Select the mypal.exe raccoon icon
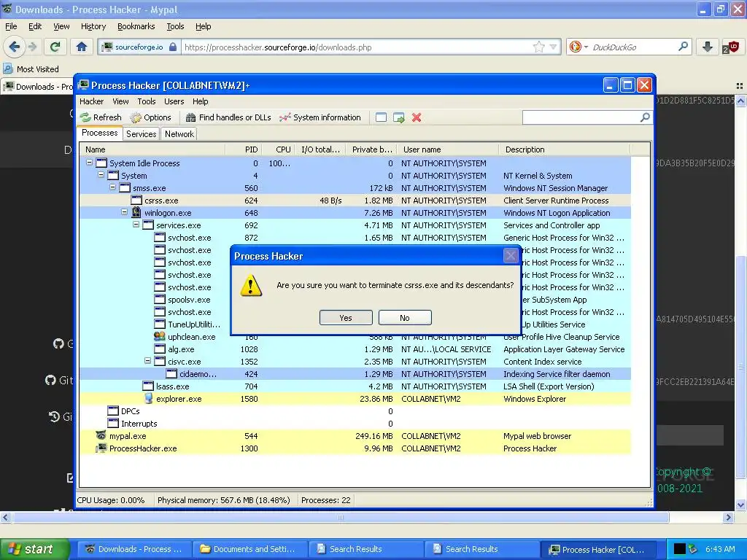Screen dimensions: 747x560 [x=101, y=435]
